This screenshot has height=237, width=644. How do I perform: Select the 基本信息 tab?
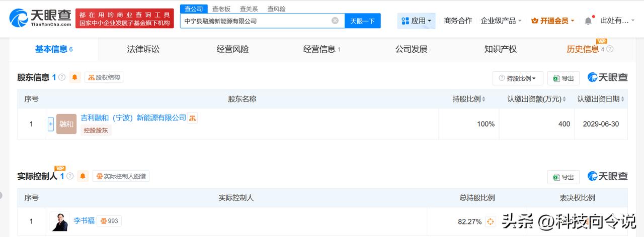pyautogui.click(x=54, y=49)
